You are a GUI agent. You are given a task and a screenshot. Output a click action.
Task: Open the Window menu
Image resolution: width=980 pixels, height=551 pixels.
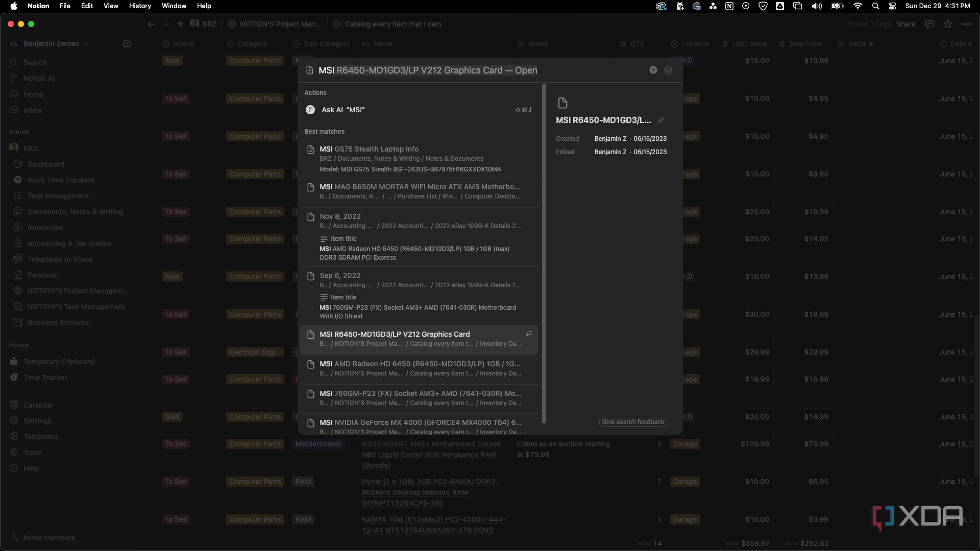click(174, 6)
